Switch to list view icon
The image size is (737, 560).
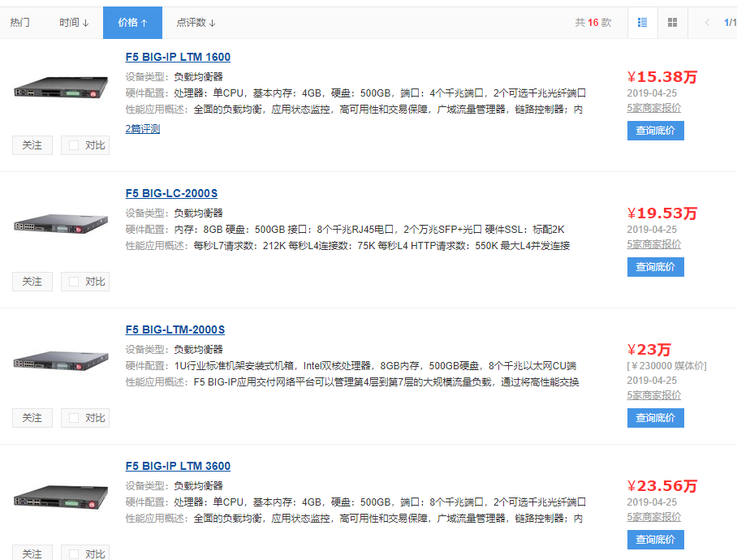[x=642, y=22]
